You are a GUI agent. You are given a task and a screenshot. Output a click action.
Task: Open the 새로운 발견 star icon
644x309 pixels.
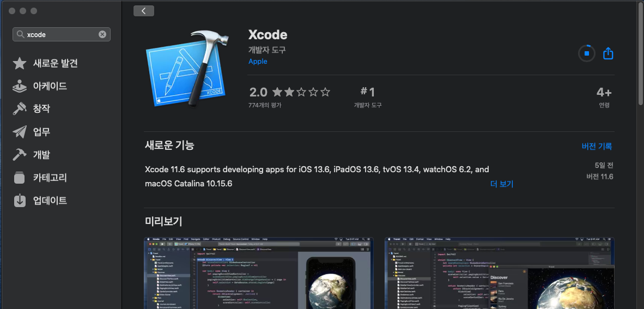(19, 63)
